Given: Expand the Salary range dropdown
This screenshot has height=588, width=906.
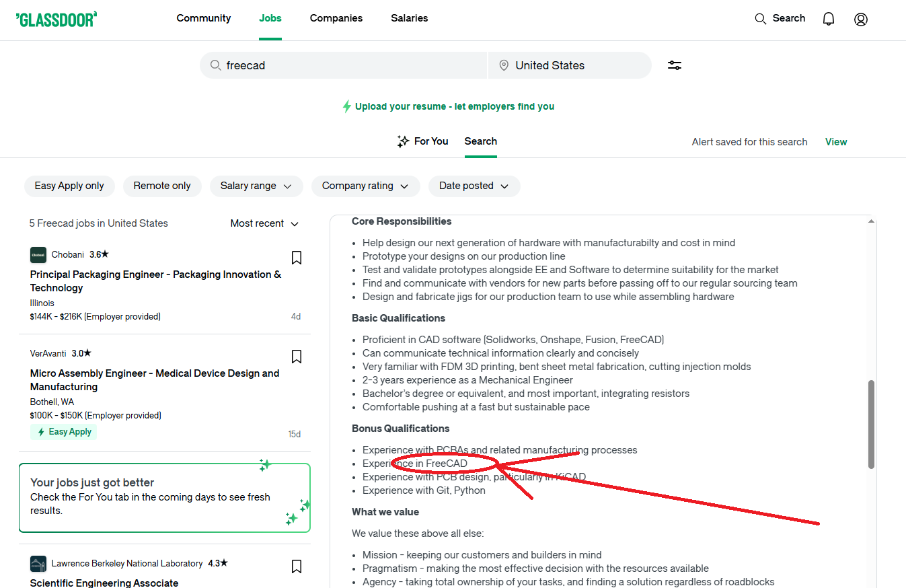Looking at the screenshot, I should pos(256,186).
